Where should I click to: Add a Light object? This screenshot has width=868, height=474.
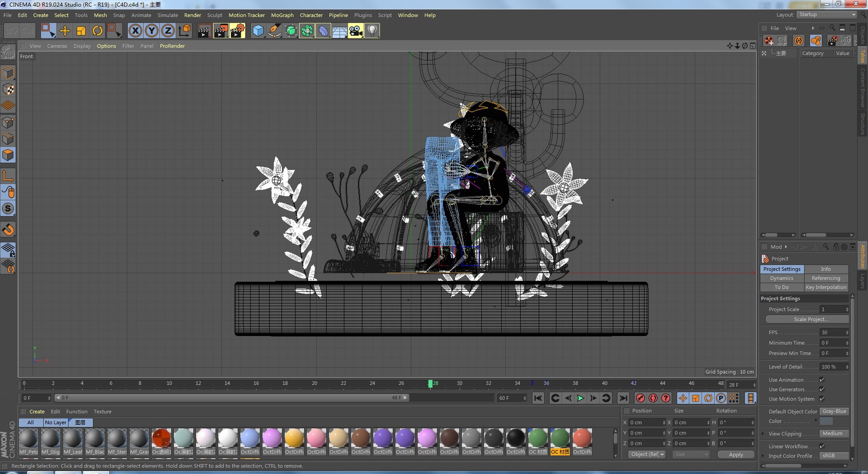tap(372, 31)
